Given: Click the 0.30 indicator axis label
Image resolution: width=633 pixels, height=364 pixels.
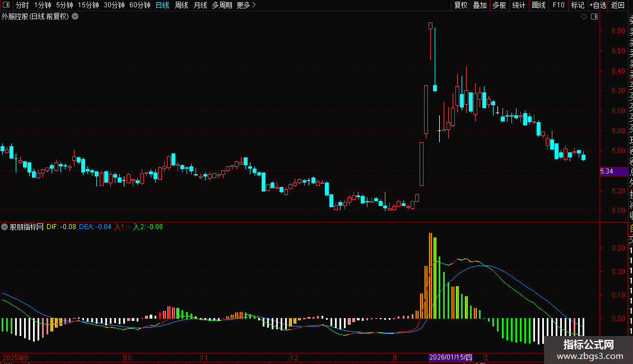Looking at the screenshot, I should [618, 248].
